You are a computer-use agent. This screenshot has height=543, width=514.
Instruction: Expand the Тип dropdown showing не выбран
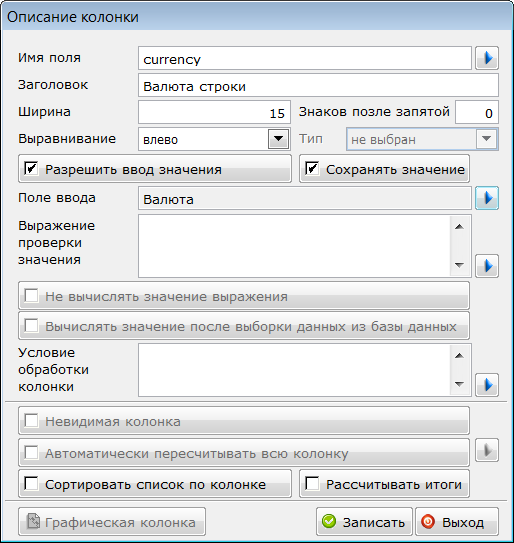pos(486,139)
